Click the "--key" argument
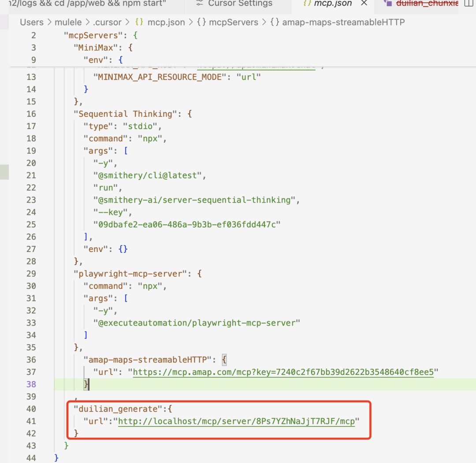Screen dimensions: 476x463 point(111,212)
